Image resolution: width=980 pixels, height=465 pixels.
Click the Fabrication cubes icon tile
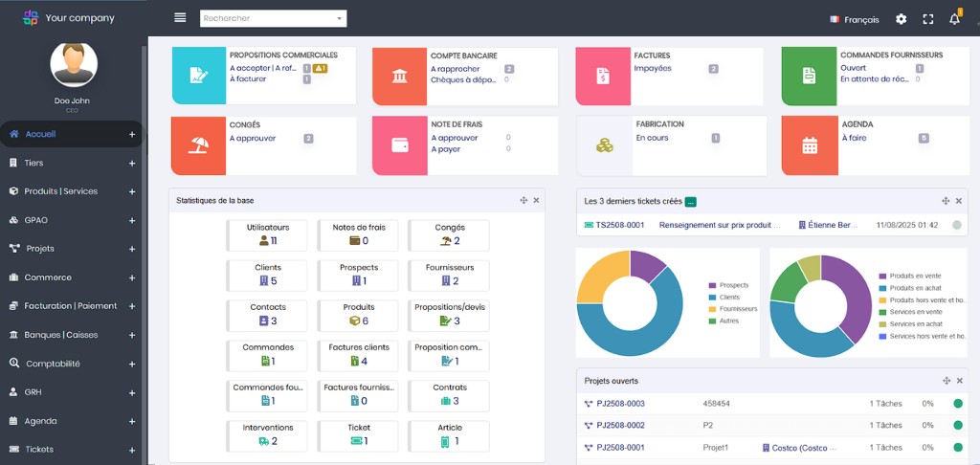pyautogui.click(x=605, y=145)
